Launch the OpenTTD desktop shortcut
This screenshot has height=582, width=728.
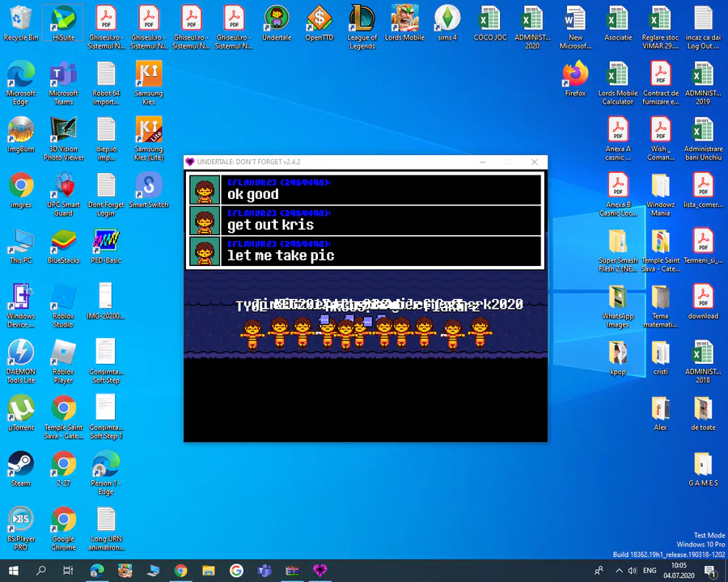coord(320,23)
